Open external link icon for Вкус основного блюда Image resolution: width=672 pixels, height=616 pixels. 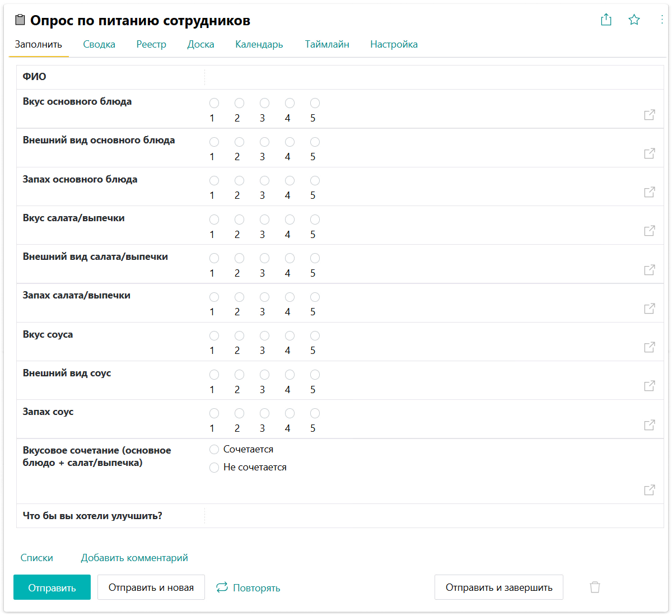[650, 115]
